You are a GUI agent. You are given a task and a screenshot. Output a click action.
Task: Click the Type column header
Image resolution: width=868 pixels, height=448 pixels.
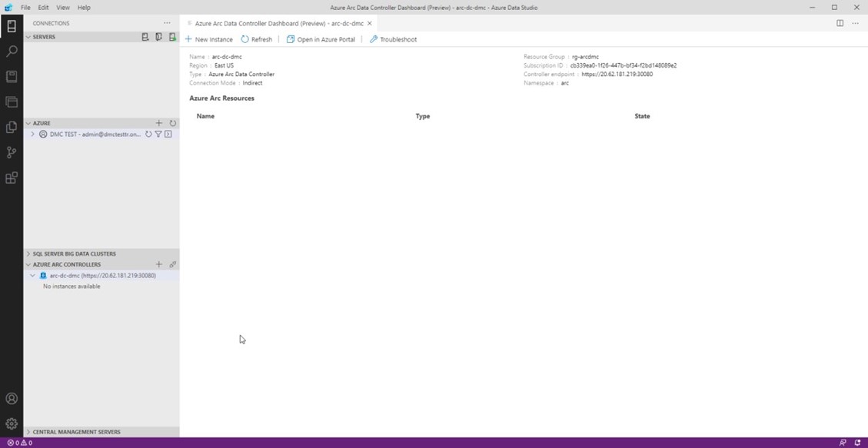(422, 116)
